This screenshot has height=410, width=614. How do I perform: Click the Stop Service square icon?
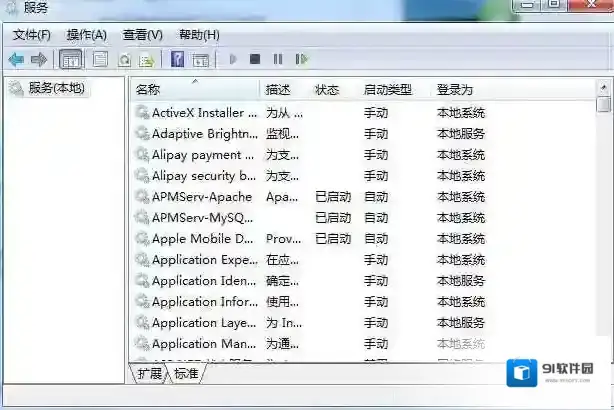coord(255,60)
